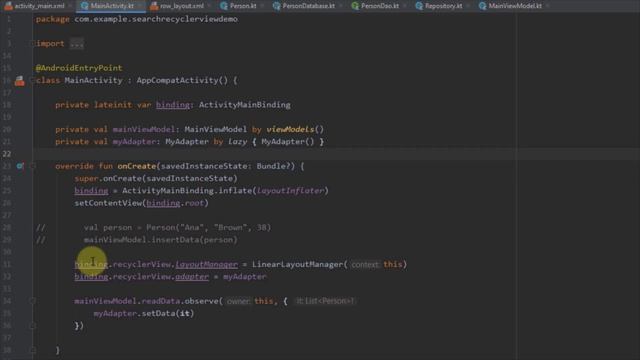Open the PersonDao.kt tab
The height and width of the screenshot is (360, 640).
pyautogui.click(x=376, y=6)
